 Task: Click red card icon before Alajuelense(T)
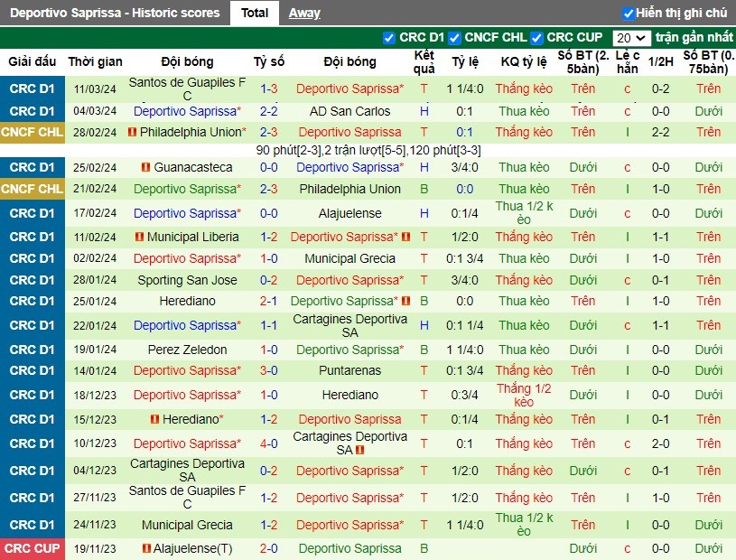(x=146, y=547)
